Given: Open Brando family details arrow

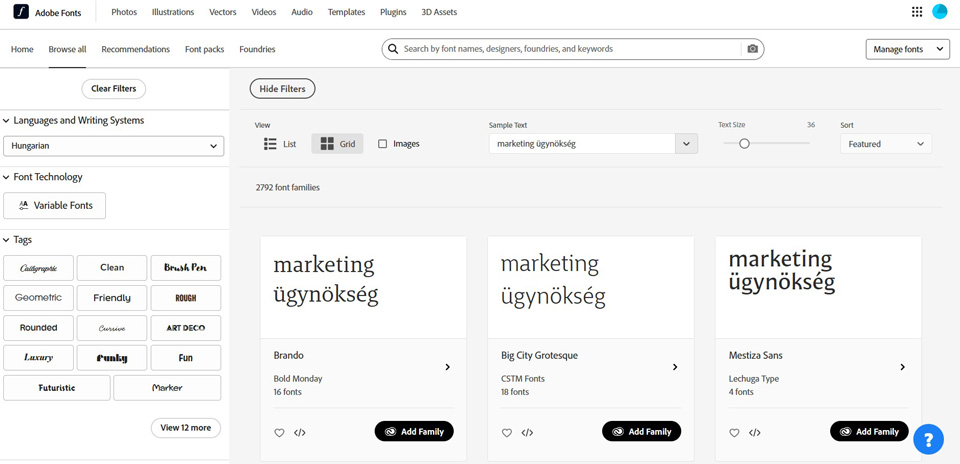Looking at the screenshot, I should pyautogui.click(x=448, y=367).
